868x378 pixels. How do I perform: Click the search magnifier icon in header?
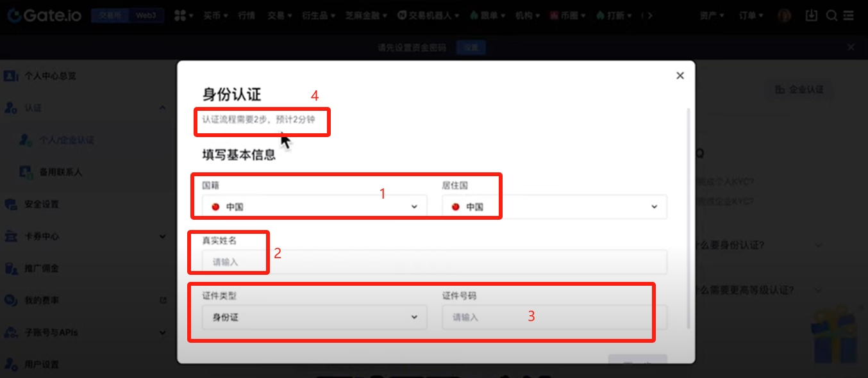click(x=832, y=15)
